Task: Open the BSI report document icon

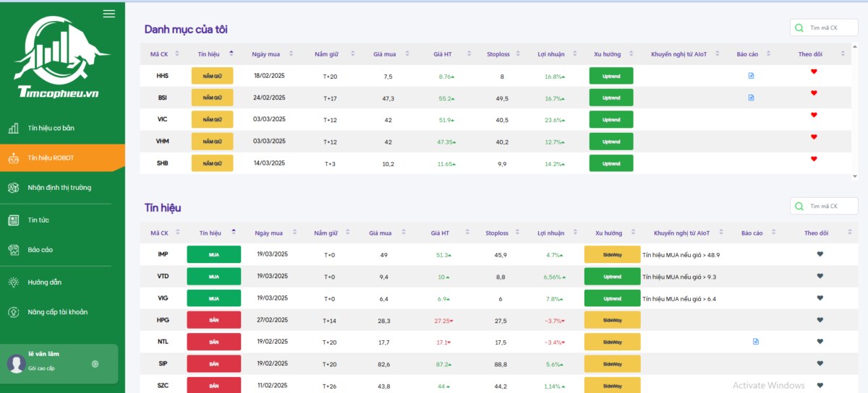Action: (751, 97)
